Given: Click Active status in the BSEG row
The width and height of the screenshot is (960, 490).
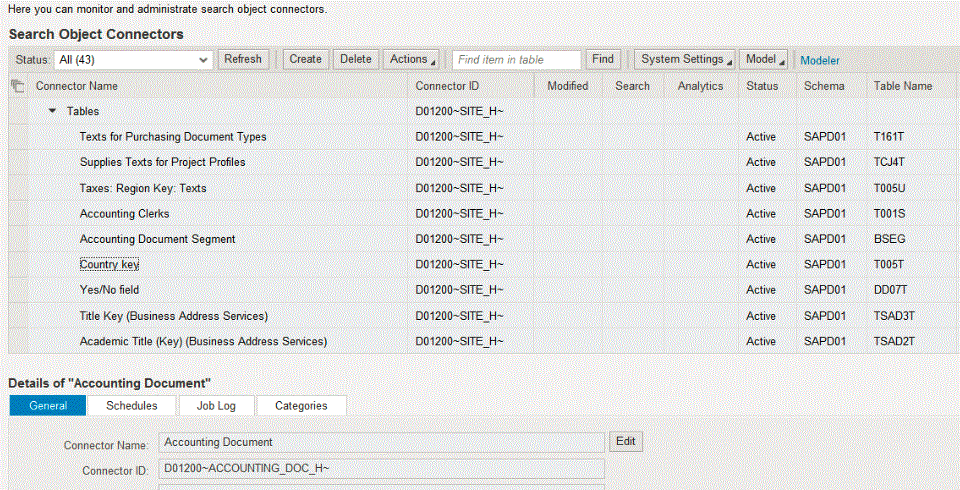Looking at the screenshot, I should 761,239.
